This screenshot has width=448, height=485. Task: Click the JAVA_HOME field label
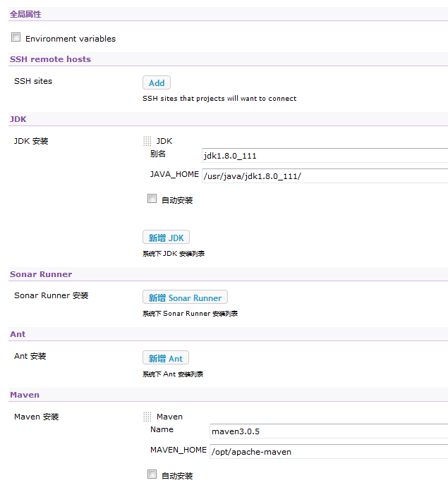point(174,174)
